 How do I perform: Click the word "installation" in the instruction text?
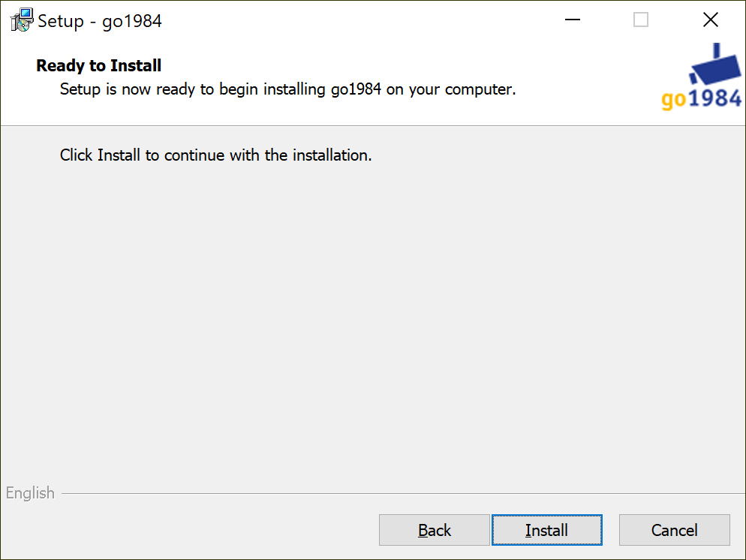tap(332, 155)
